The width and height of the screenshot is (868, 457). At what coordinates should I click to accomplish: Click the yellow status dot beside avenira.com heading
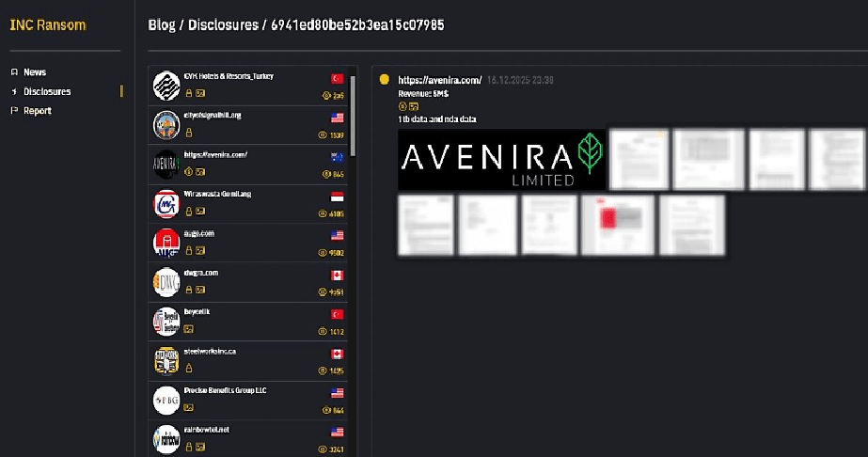[384, 80]
